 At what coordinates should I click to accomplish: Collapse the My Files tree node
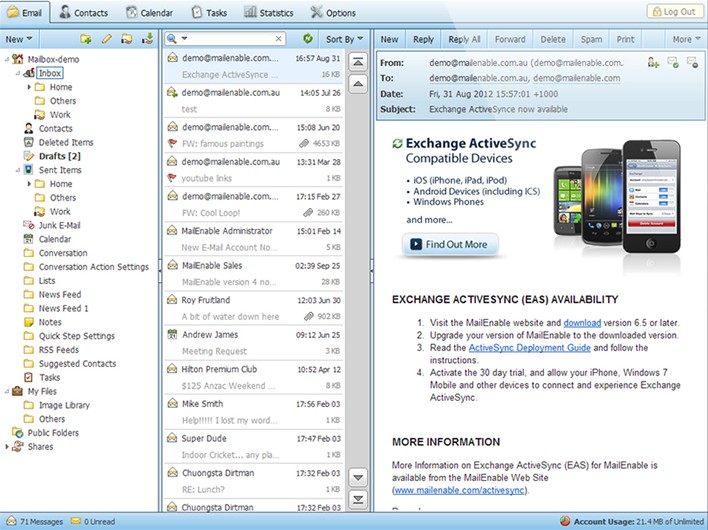7,391
